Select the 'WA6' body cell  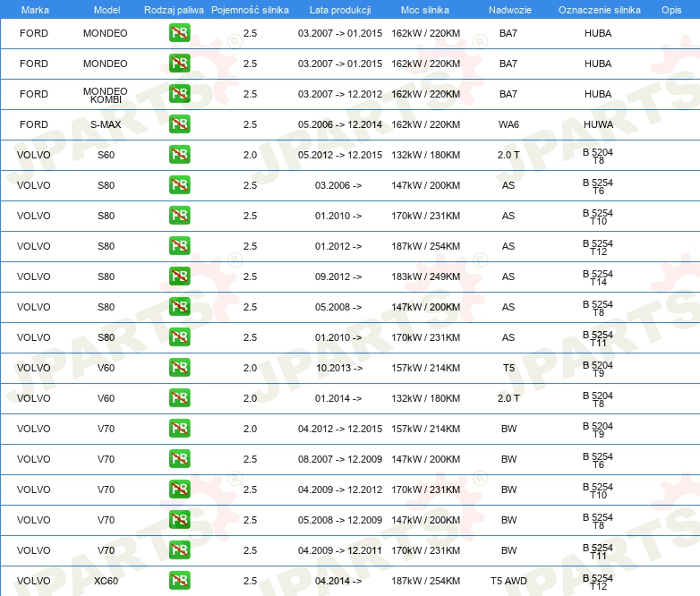click(x=508, y=124)
